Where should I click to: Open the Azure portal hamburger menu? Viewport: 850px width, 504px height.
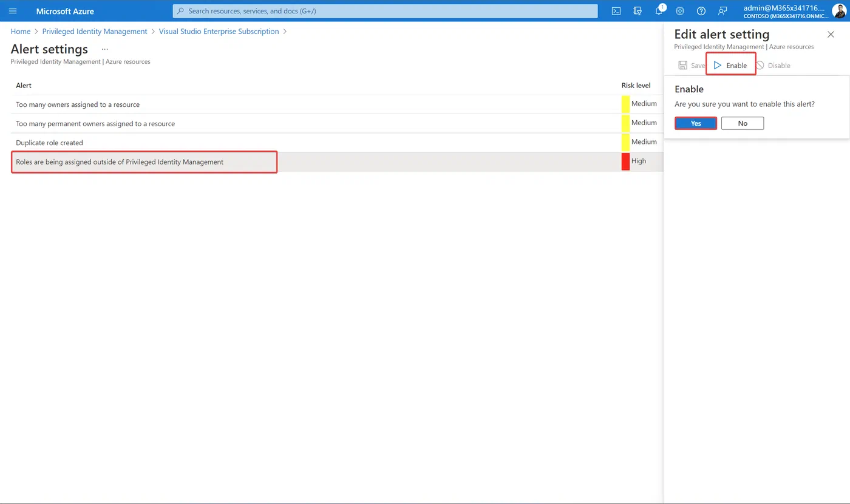coord(13,11)
